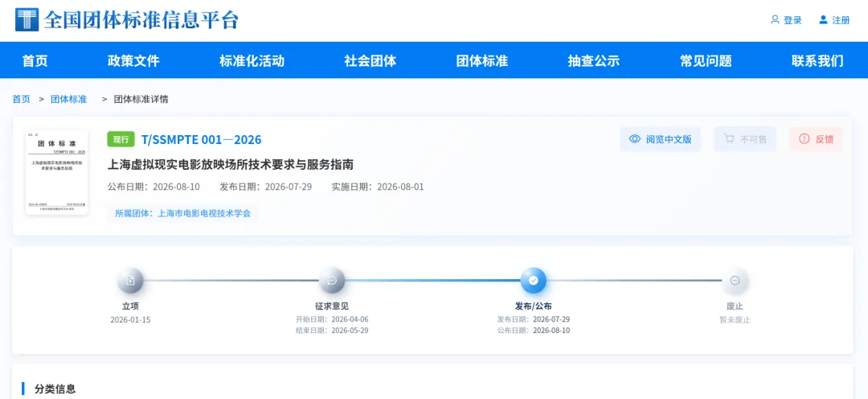Click the 分类信息 section heading
The image size is (868, 399).
click(x=55, y=389)
